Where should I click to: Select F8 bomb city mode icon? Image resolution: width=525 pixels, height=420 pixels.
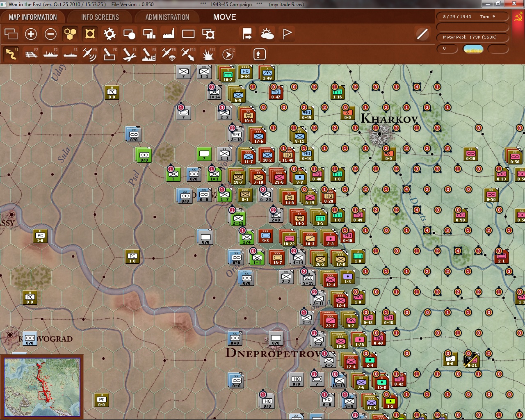pyautogui.click(x=149, y=54)
